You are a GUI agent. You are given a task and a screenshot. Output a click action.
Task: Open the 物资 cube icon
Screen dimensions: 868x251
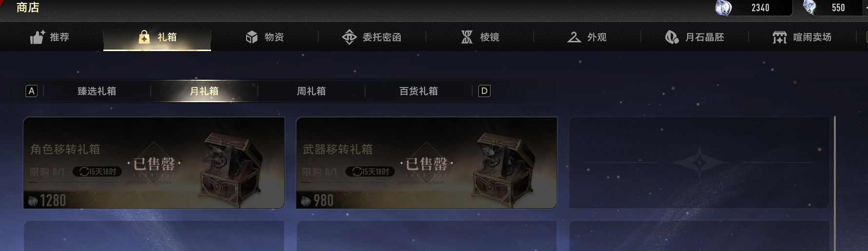(x=251, y=37)
